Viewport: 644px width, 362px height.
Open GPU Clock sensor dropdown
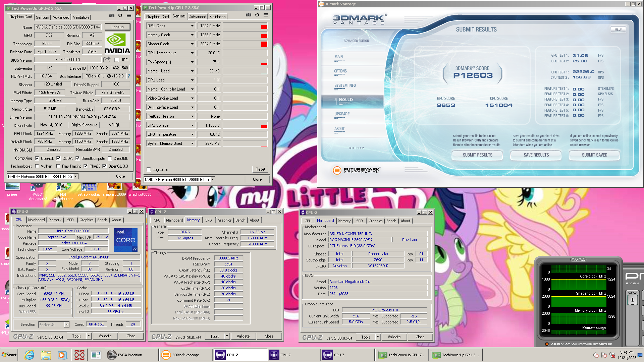[192, 26]
